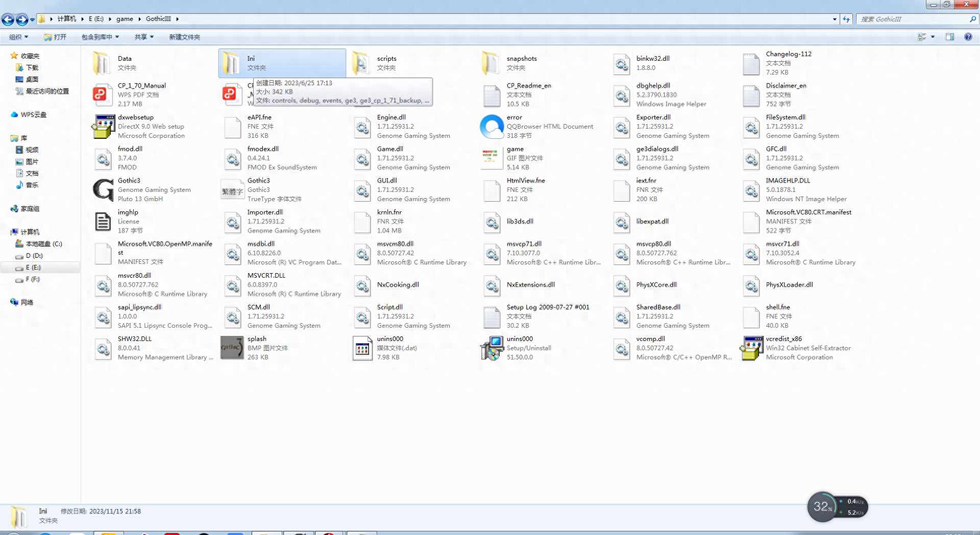Click the E (E:) breadcrumb segment
Viewport: 980px width, 535px height.
pos(96,19)
